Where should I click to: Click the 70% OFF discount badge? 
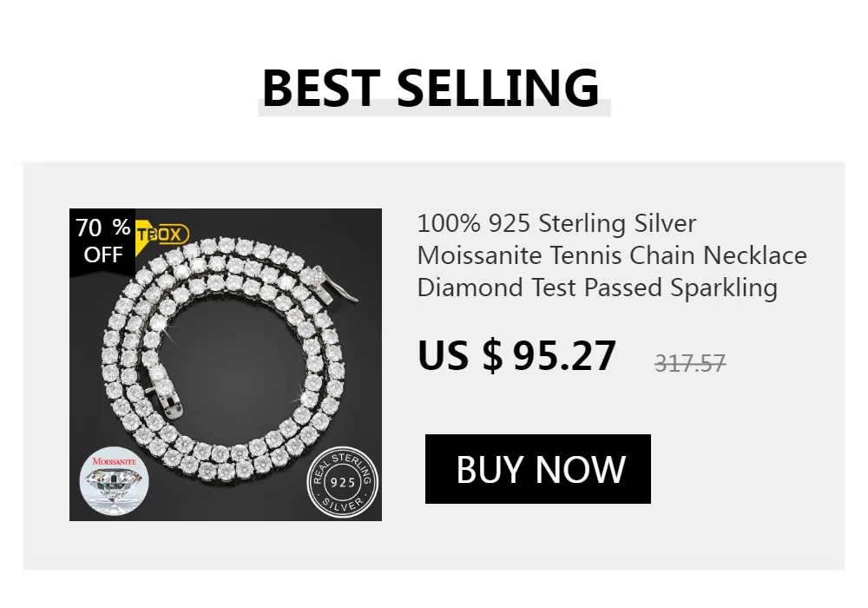coord(102,241)
